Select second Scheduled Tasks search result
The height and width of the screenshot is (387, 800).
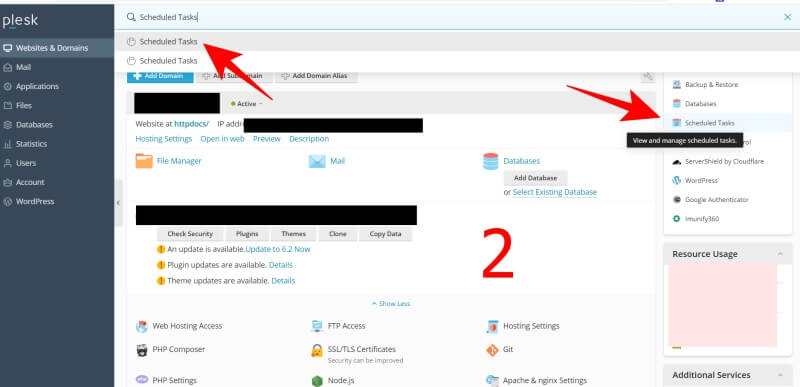click(457, 61)
